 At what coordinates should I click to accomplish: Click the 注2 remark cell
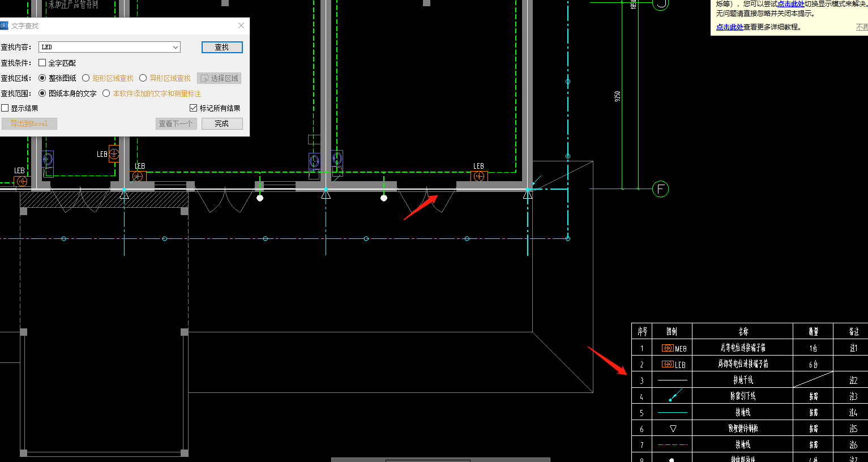tap(853, 380)
